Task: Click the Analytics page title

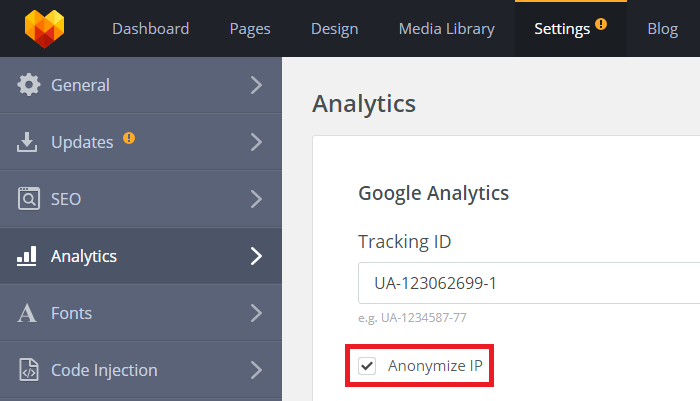Action: pyautogui.click(x=364, y=104)
